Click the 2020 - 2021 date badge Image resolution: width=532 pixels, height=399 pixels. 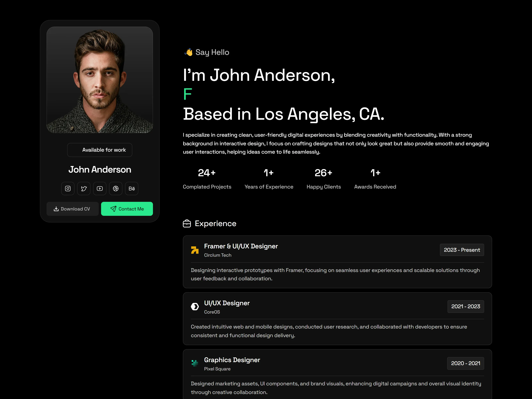click(466, 363)
